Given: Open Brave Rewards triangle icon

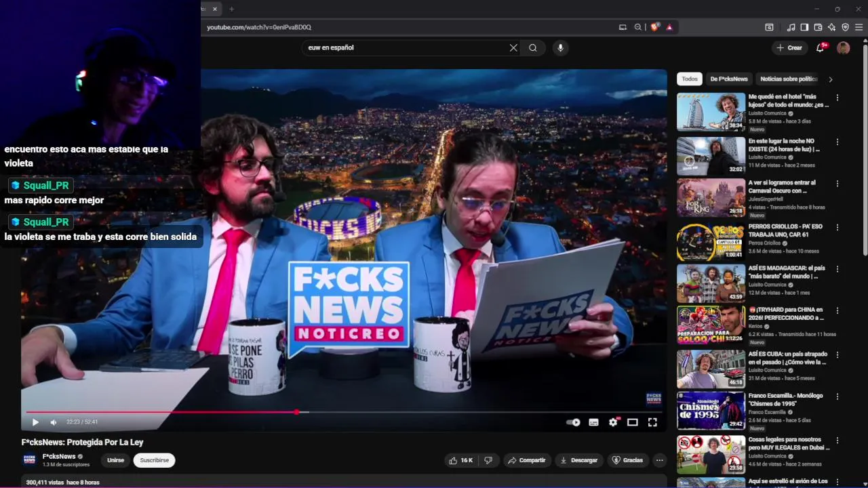Looking at the screenshot, I should 669,27.
